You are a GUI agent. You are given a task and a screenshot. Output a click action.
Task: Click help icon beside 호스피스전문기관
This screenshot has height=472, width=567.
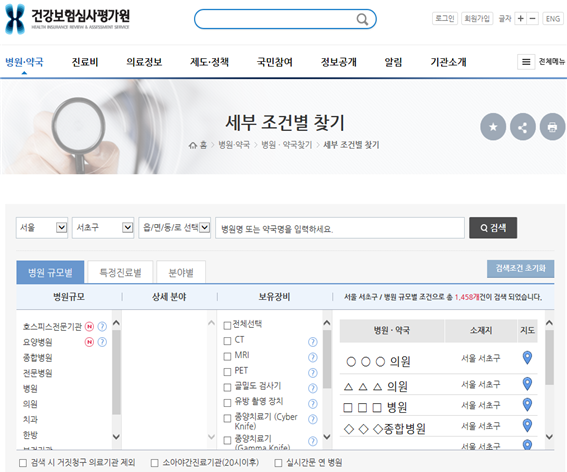tap(102, 327)
